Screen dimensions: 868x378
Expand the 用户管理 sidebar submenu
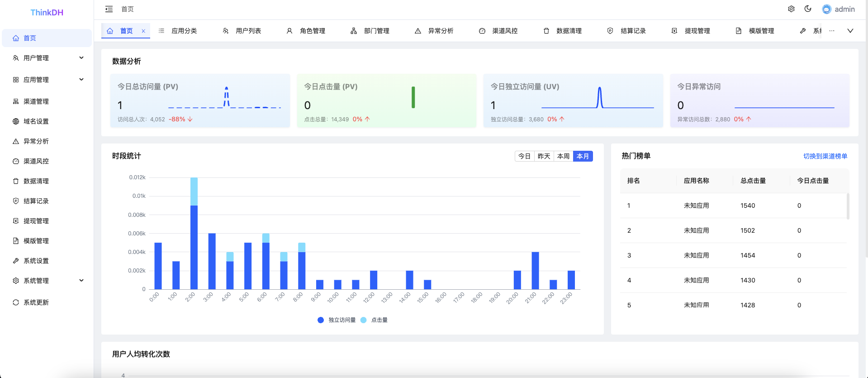(x=81, y=58)
